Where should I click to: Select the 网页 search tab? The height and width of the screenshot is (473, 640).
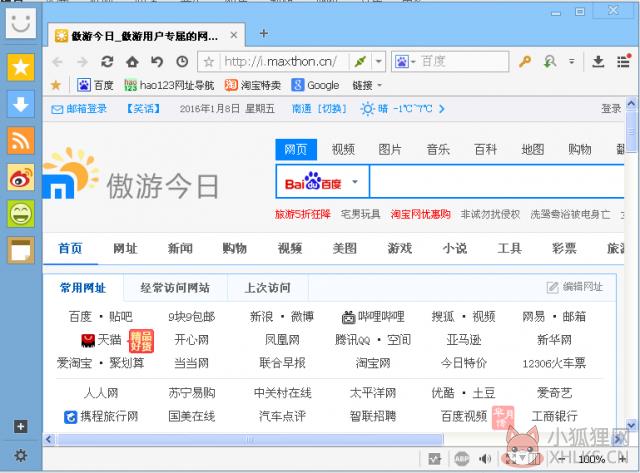pyautogui.click(x=296, y=149)
